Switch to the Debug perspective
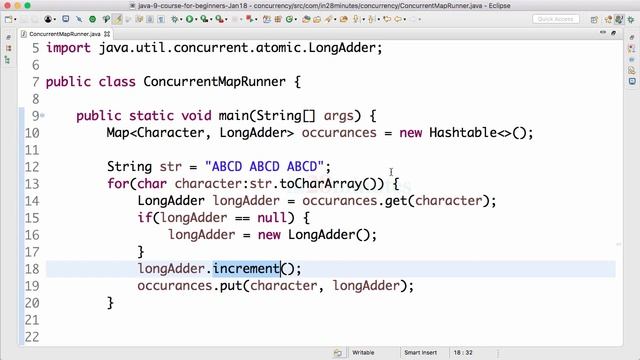640x360 pixels. tap(631, 20)
